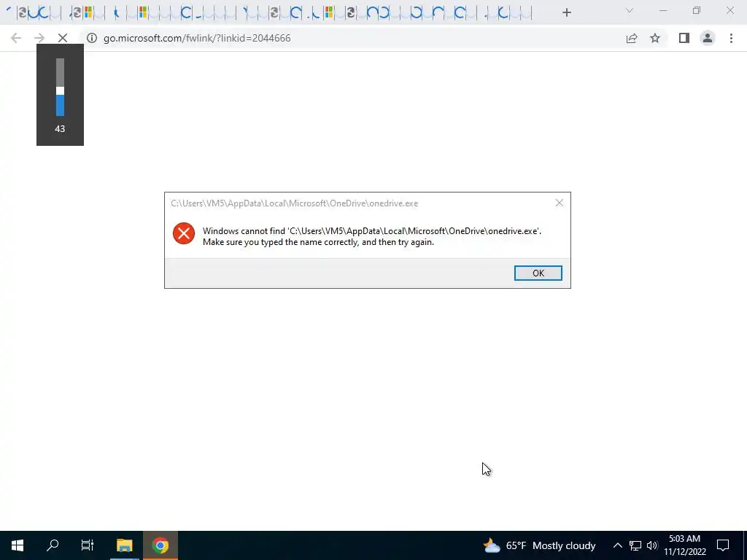This screenshot has width=747, height=560.
Task: Go back using the browser back arrow
Action: point(16,38)
